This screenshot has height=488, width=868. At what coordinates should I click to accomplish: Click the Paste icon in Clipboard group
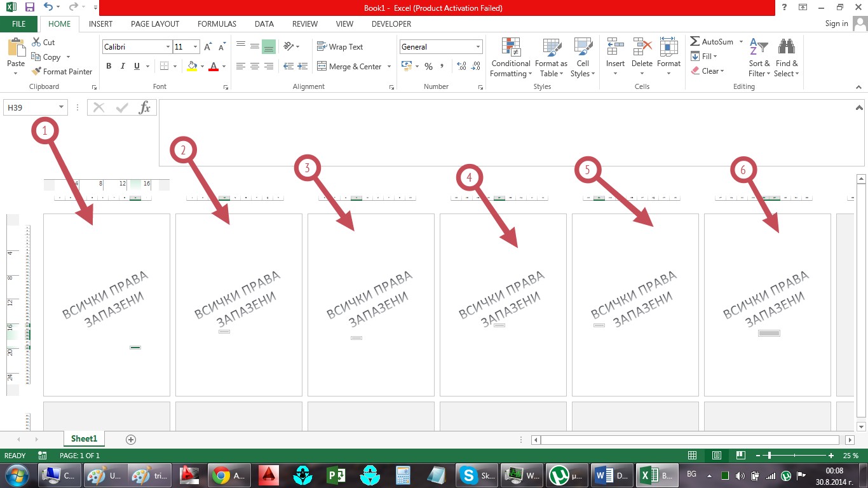16,48
